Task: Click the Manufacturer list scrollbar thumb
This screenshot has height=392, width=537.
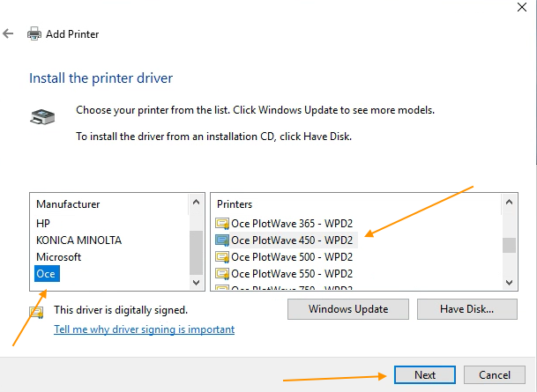Action: click(197, 253)
